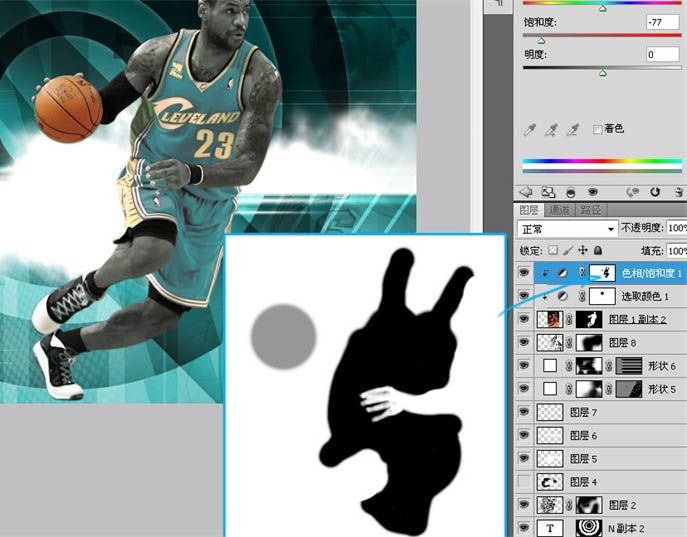Select the 图层 2 layer name
687x537 pixels.
pos(623,505)
